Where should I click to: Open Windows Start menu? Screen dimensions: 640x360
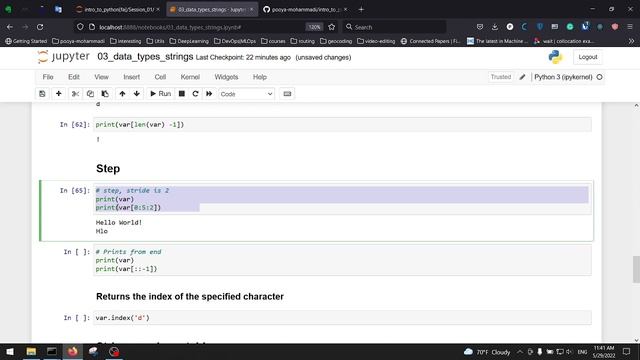click(x=10, y=351)
